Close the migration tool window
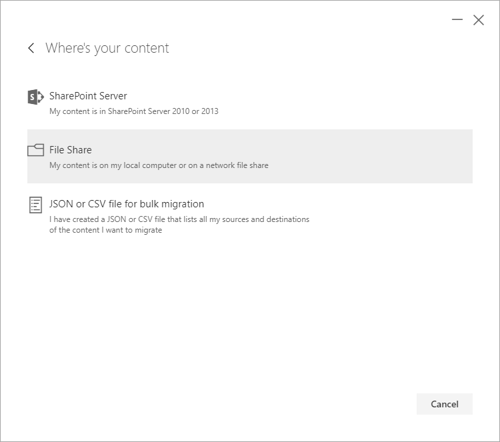This screenshot has height=442, width=500. coord(479,20)
